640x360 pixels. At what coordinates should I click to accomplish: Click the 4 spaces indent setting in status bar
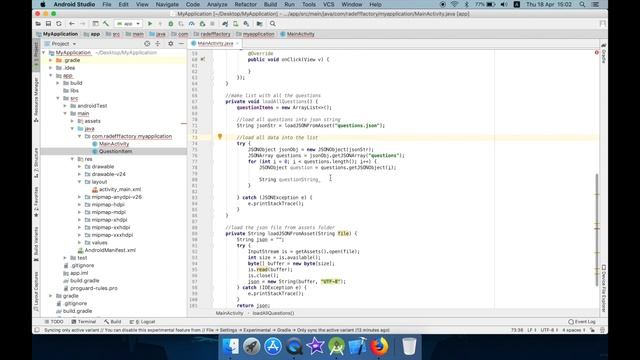click(x=573, y=330)
